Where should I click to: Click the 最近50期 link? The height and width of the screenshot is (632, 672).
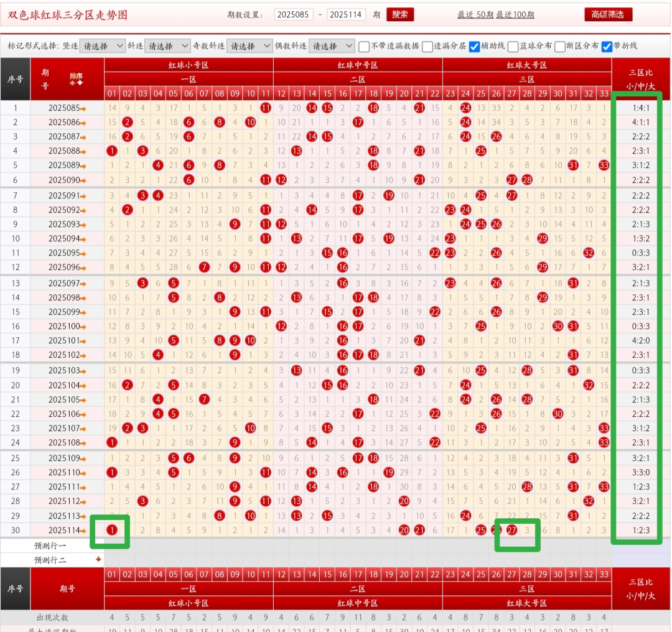point(475,14)
